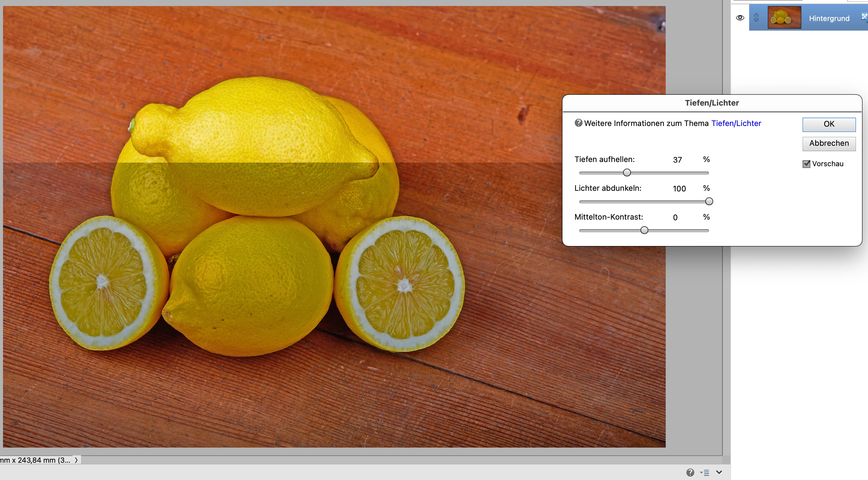The image size is (868, 480).
Task: Hide the Hintergrund layer with eye icon
Action: tap(740, 17)
